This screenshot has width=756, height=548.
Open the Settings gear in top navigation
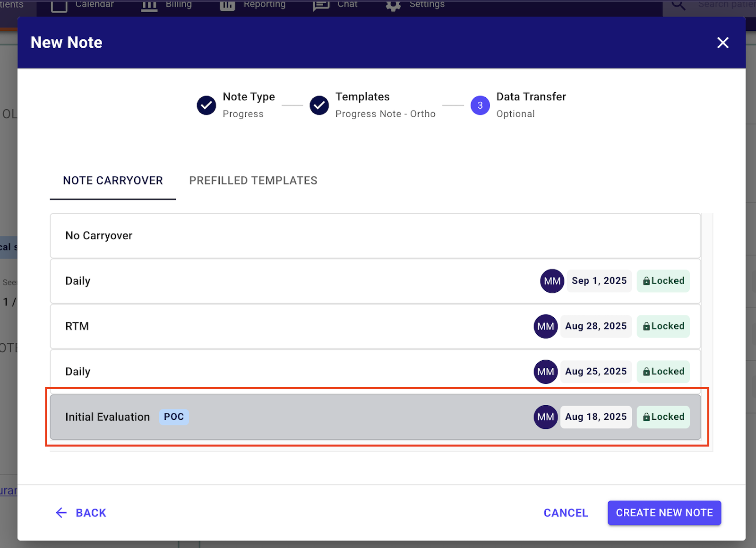point(393,5)
